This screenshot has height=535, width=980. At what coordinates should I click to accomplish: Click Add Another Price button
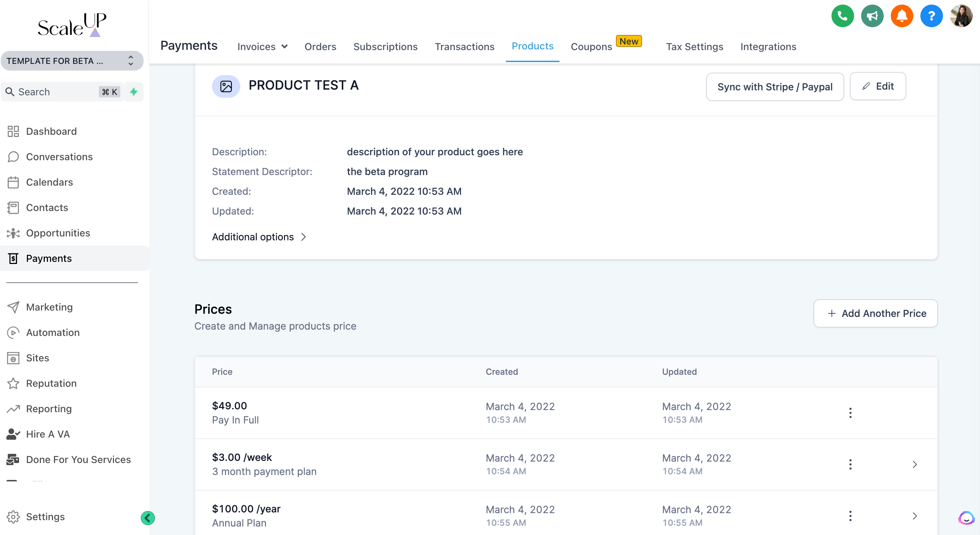(875, 313)
